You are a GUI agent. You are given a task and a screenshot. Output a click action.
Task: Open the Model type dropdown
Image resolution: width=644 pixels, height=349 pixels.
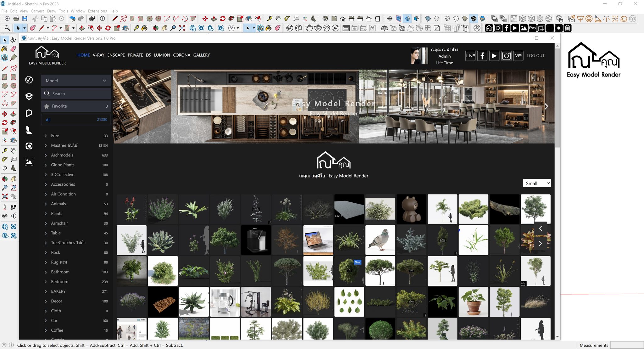(76, 81)
